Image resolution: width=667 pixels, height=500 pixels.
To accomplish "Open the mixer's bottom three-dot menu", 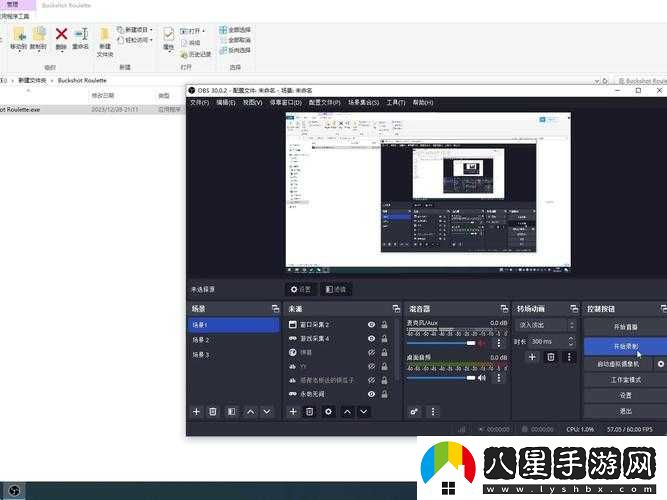I will (x=433, y=411).
